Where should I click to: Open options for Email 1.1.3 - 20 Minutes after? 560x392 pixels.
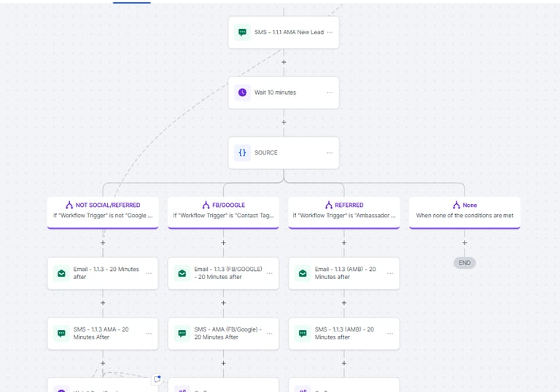pyautogui.click(x=149, y=273)
